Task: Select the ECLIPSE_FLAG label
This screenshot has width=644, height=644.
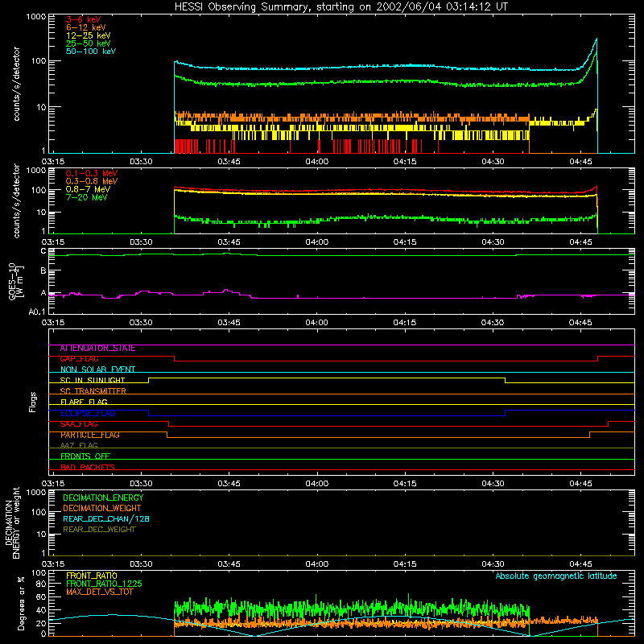Action: [88, 413]
